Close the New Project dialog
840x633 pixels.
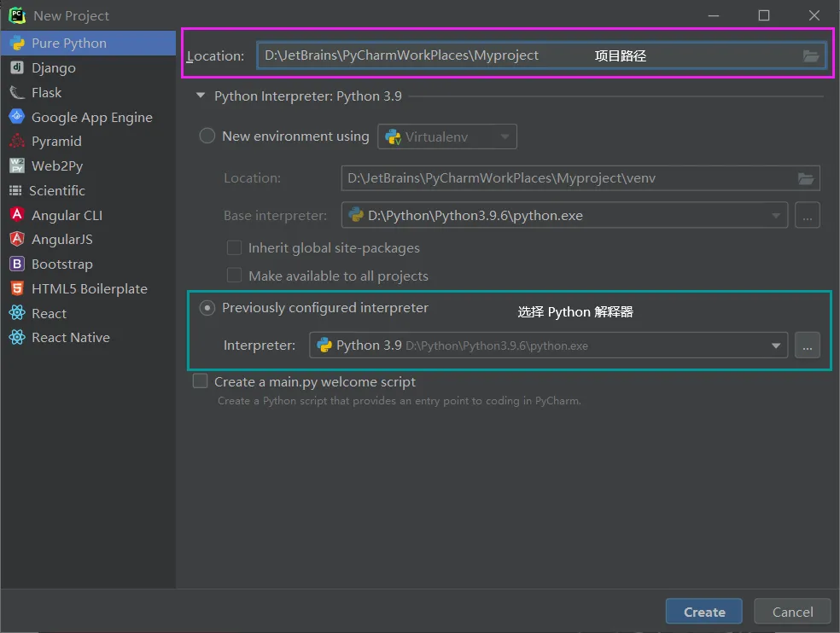pyautogui.click(x=814, y=15)
